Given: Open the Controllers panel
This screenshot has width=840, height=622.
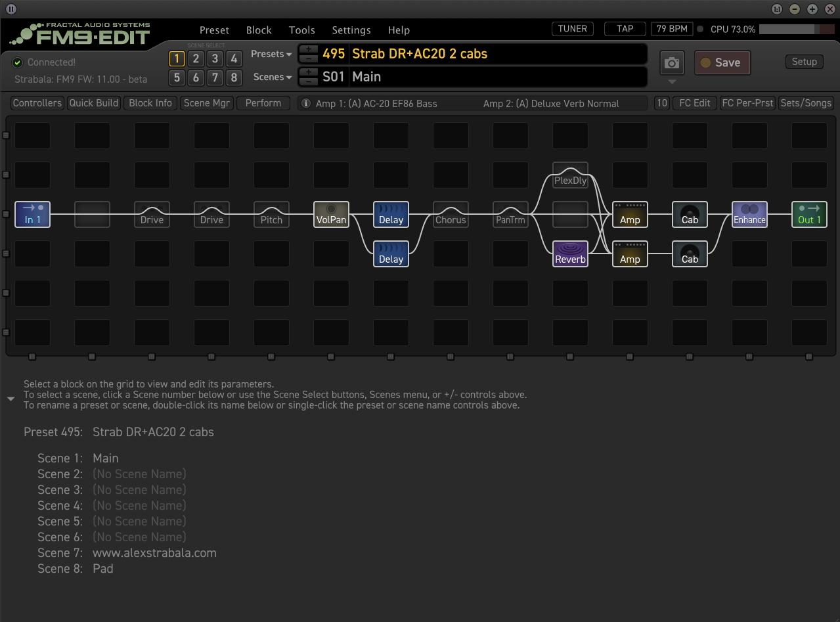Looking at the screenshot, I should point(37,103).
